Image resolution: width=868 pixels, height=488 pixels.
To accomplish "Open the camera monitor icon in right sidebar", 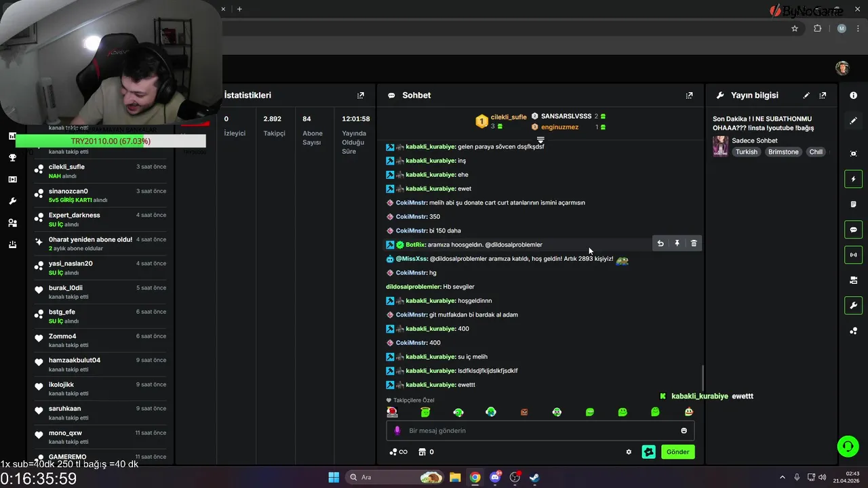I will pos(853,280).
